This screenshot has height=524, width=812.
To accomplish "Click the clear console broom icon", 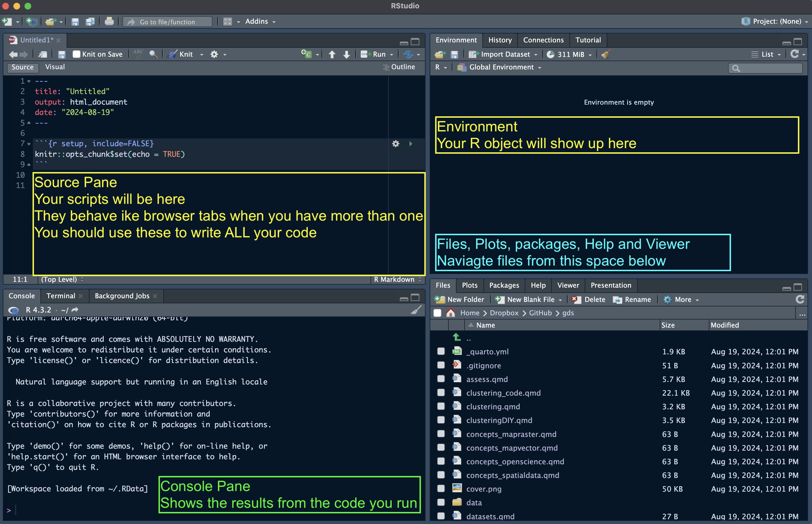I will pyautogui.click(x=416, y=310).
